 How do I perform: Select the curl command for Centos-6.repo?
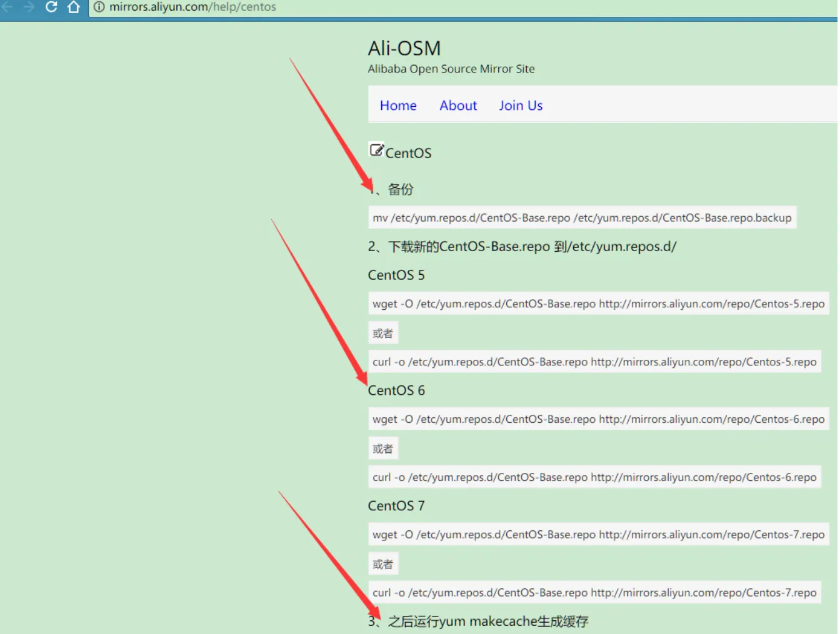click(x=594, y=477)
